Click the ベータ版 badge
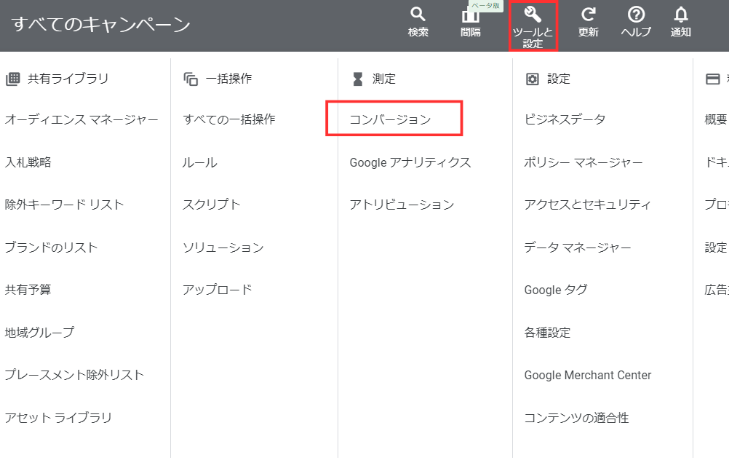The width and height of the screenshot is (729, 460). pyautogui.click(x=485, y=6)
